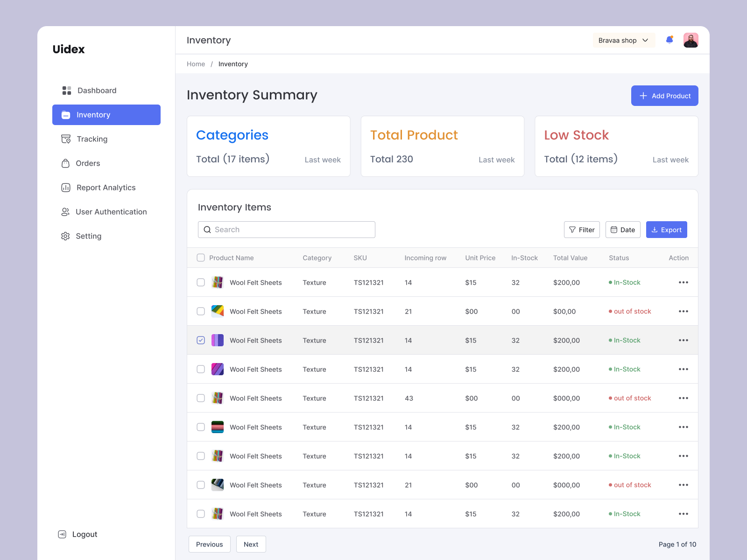Check the checkbox of row with 43 incoming
This screenshot has height=560, width=747.
201,398
